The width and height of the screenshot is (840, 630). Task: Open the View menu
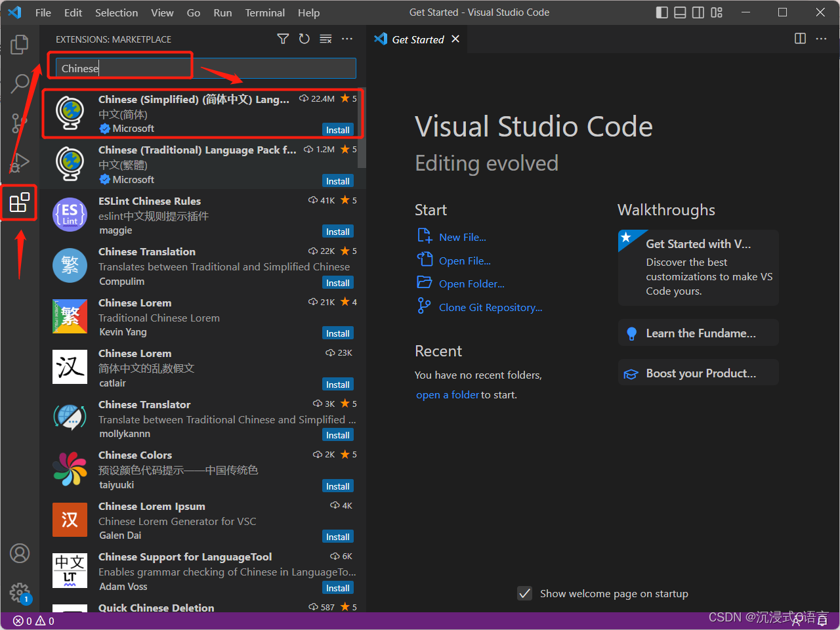click(x=162, y=12)
